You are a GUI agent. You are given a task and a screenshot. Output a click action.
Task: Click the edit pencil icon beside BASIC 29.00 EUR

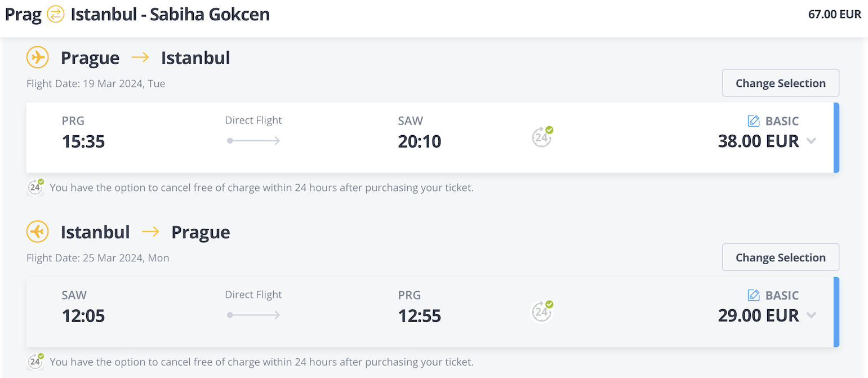coord(753,295)
